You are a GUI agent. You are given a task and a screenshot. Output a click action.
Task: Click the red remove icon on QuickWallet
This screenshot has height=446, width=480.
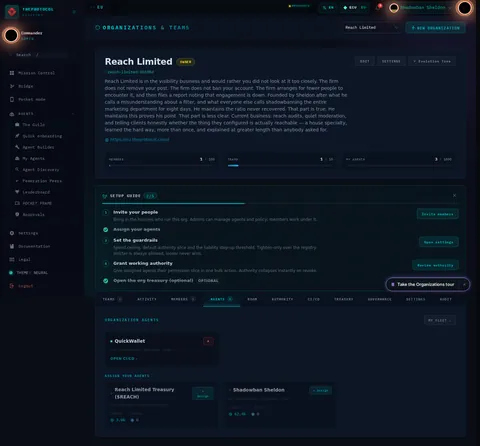point(208,341)
